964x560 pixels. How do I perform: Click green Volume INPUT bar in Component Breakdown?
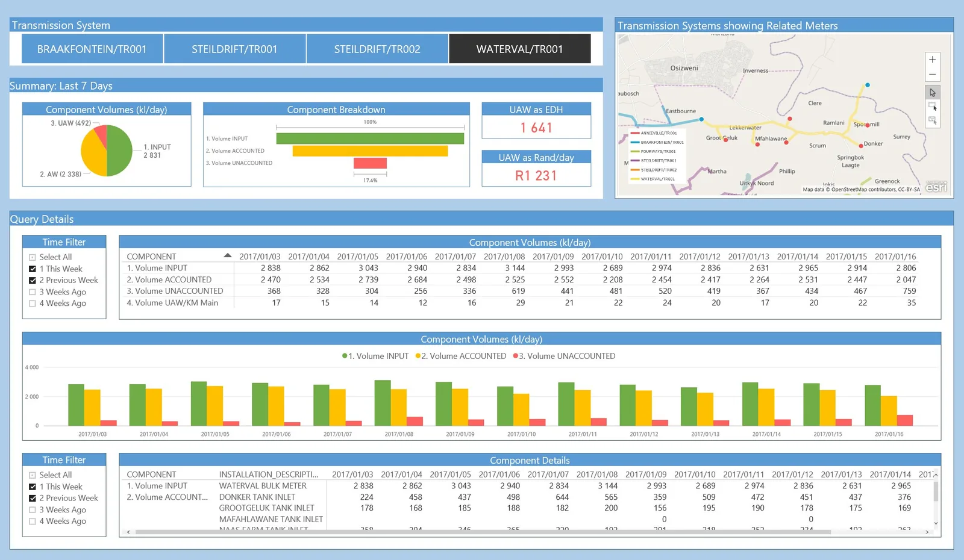pos(370,138)
